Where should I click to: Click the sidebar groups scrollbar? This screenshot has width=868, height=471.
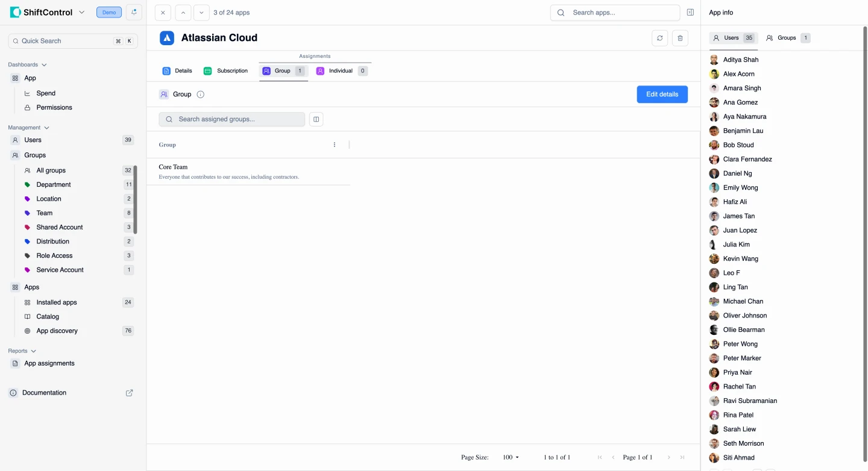tap(136, 199)
